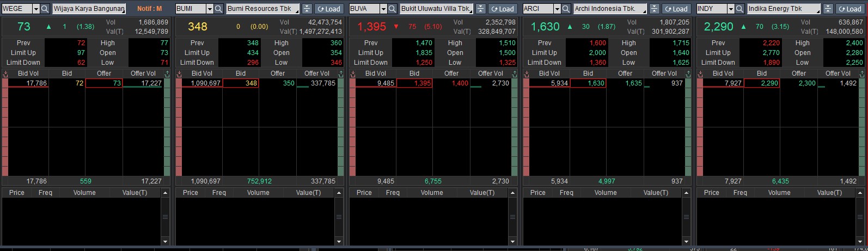Click the green up-arrow icon in INDY Offer Vol header
This screenshot has width=868, height=251.
coord(862,74)
